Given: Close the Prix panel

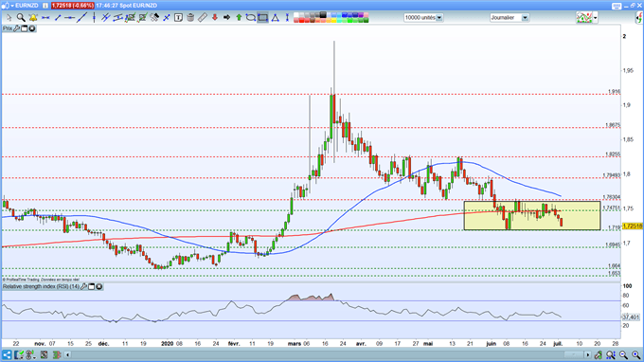Looking at the screenshot, I should (31, 28).
